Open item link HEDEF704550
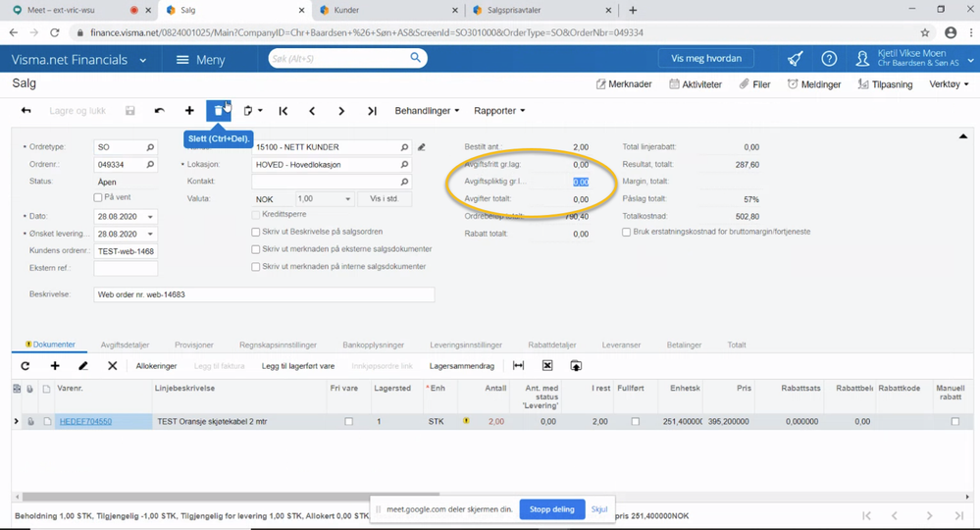The image size is (980, 530). click(85, 422)
